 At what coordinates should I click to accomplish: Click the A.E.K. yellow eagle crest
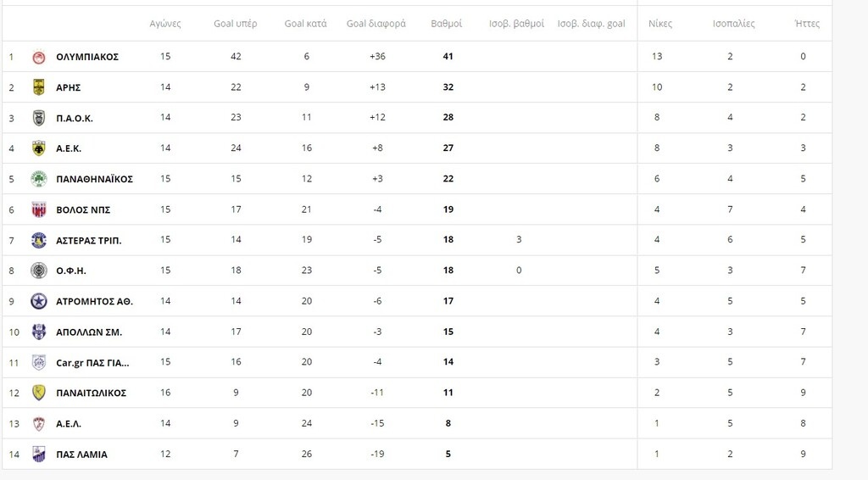pyautogui.click(x=39, y=148)
